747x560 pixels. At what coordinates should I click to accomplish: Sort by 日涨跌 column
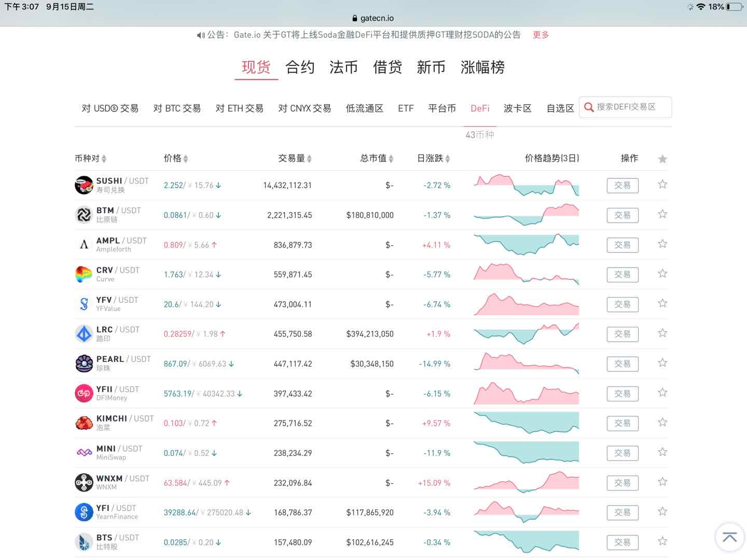434,159
